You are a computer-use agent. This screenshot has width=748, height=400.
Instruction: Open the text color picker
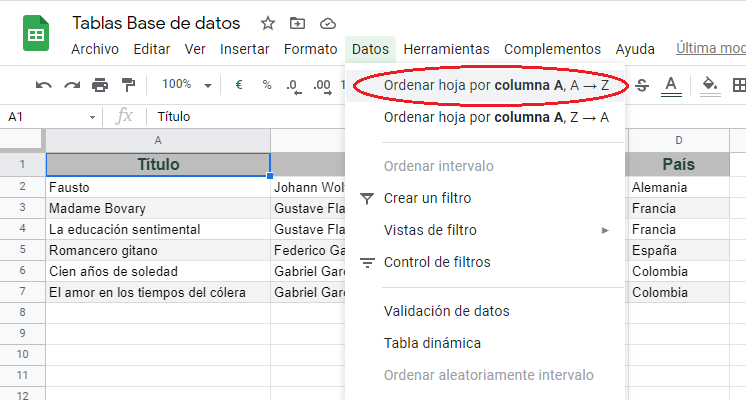tap(670, 85)
